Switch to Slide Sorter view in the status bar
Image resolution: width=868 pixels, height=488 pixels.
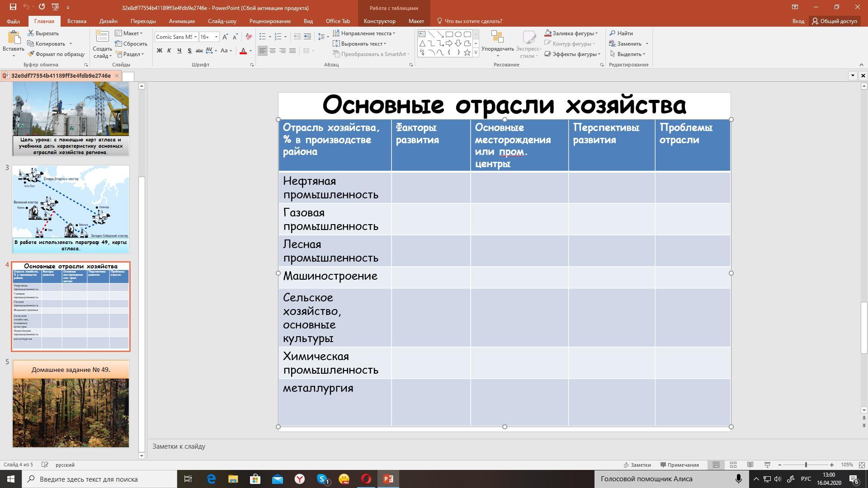tap(733, 465)
